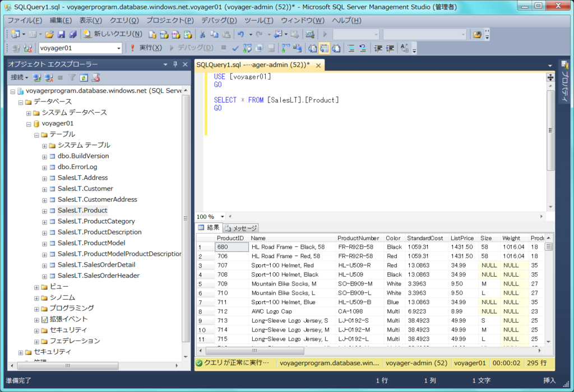Viewport: 574px width, 392px height.
Task: Select the cell with ProductID 680
Action: click(x=232, y=247)
